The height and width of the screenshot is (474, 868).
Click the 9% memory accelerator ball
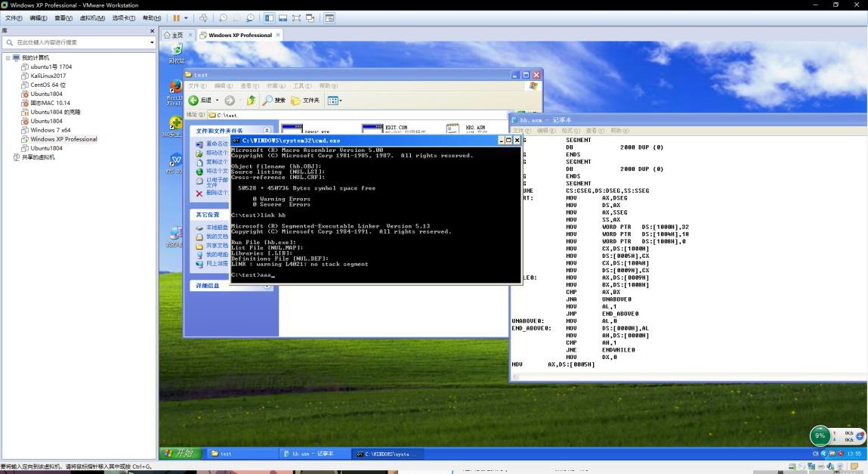[820, 435]
